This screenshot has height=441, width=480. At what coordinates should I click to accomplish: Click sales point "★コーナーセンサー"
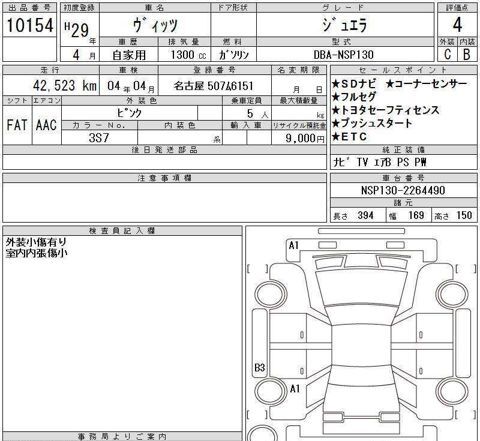426,84
